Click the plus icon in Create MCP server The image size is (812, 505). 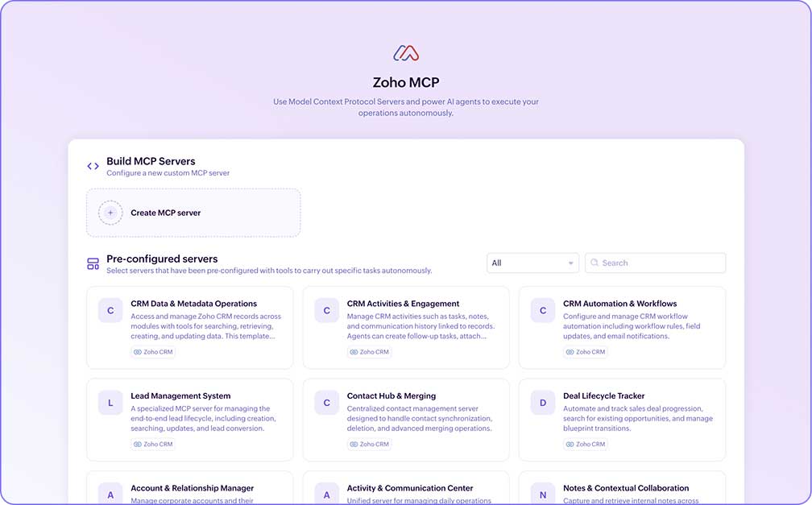110,213
